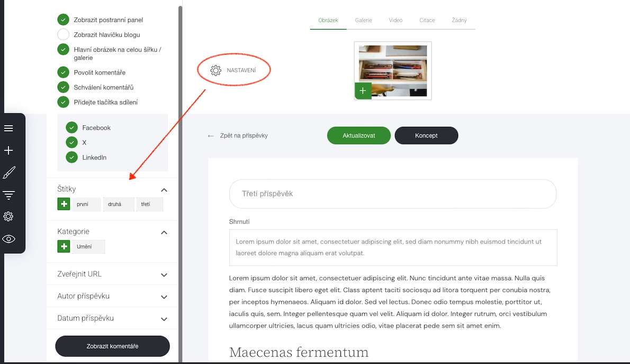Enable Zobrazit hlavičku blogu option

[63, 34]
